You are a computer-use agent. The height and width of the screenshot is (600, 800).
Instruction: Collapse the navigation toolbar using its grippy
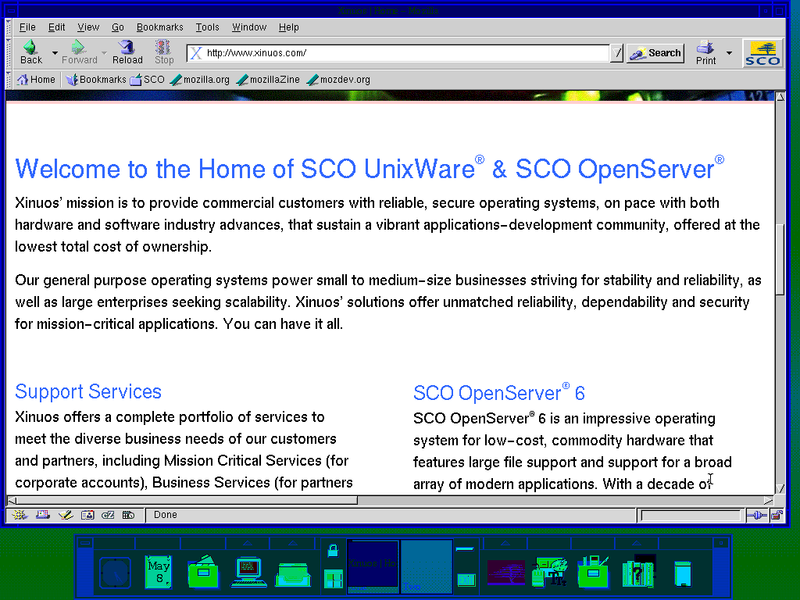tap(8, 53)
